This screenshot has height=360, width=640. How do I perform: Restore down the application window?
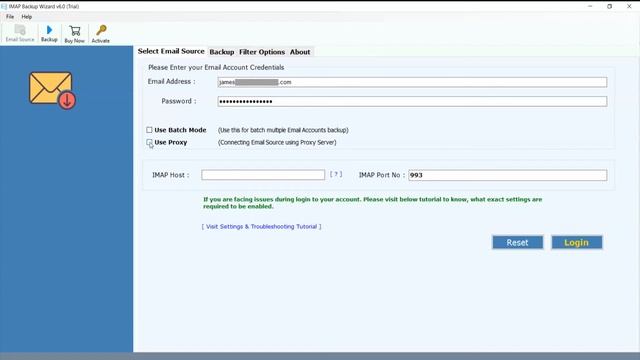609,6
